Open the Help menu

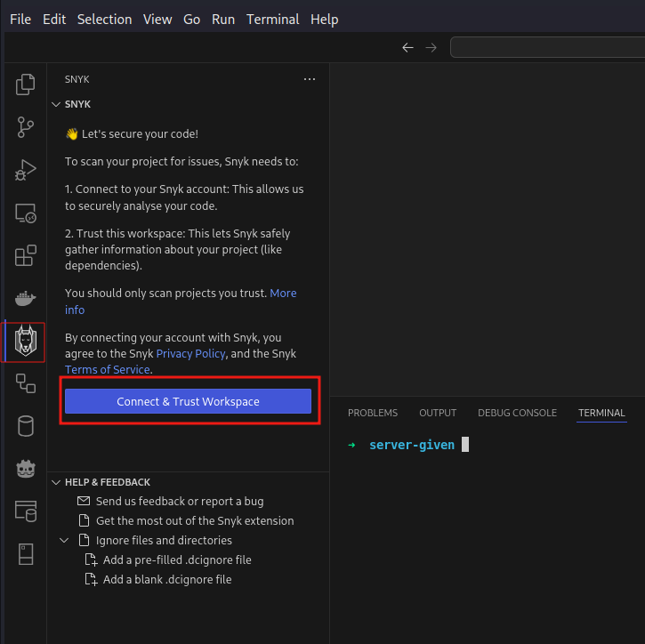pyautogui.click(x=325, y=20)
